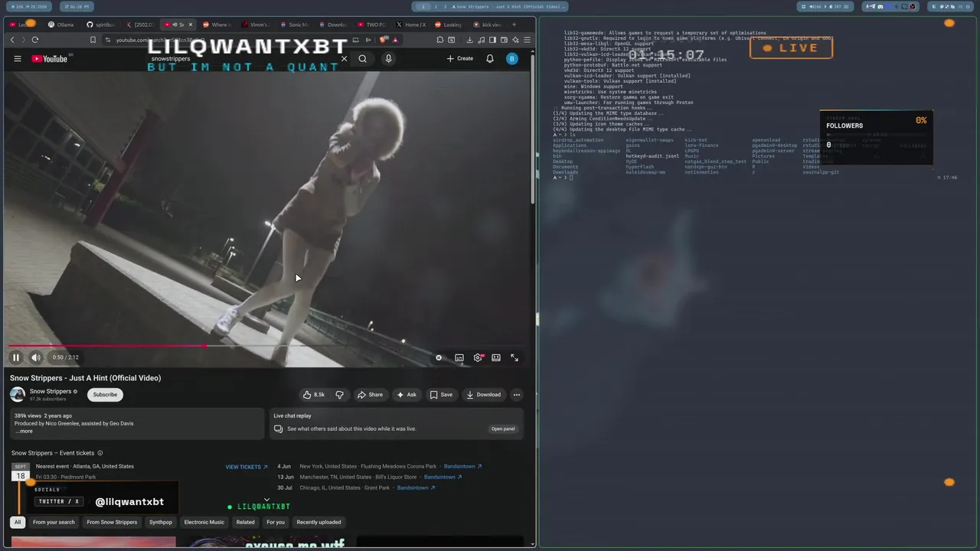
Task: Open a new browser tab
Action: (x=514, y=24)
